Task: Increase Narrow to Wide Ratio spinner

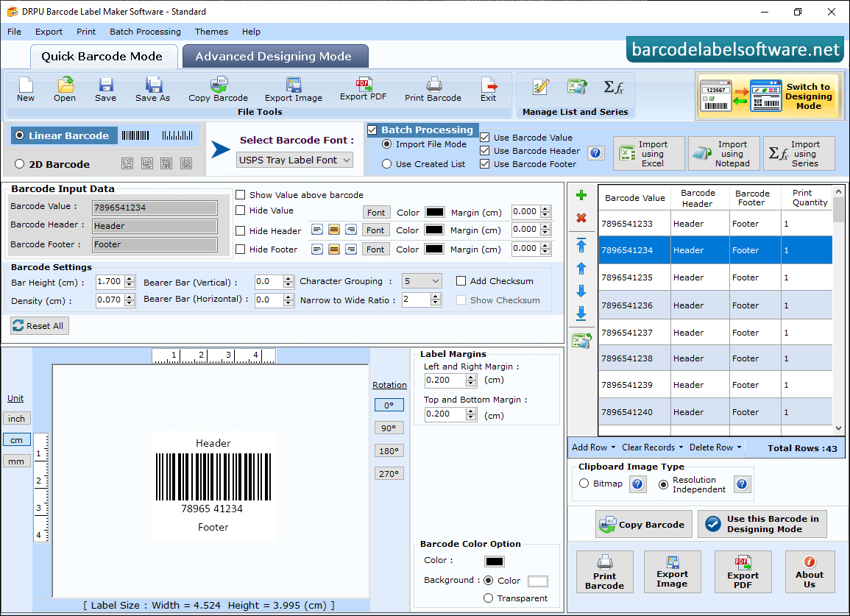Action: (435, 296)
